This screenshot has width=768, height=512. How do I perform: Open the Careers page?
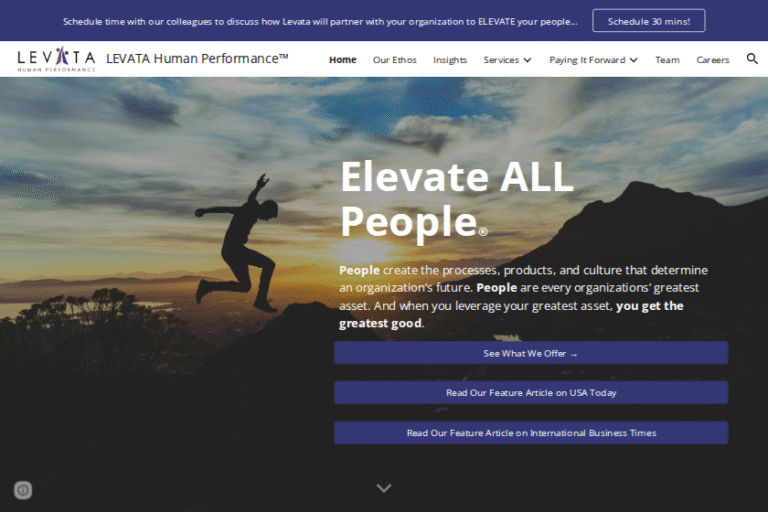713,60
